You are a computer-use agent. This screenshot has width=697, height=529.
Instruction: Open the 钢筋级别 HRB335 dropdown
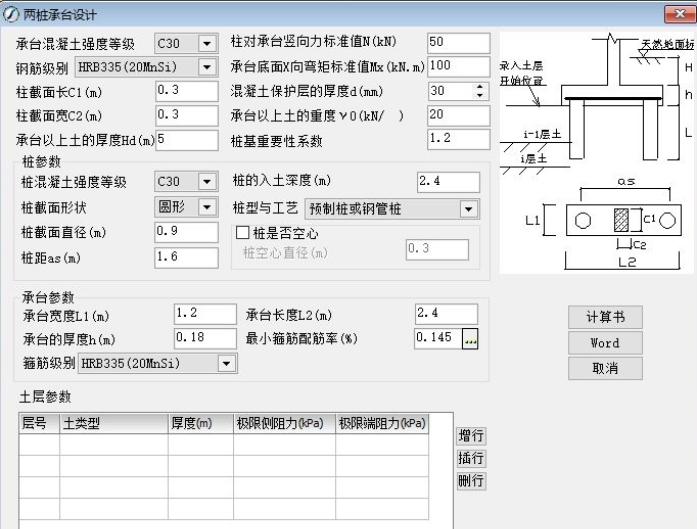click(207, 67)
